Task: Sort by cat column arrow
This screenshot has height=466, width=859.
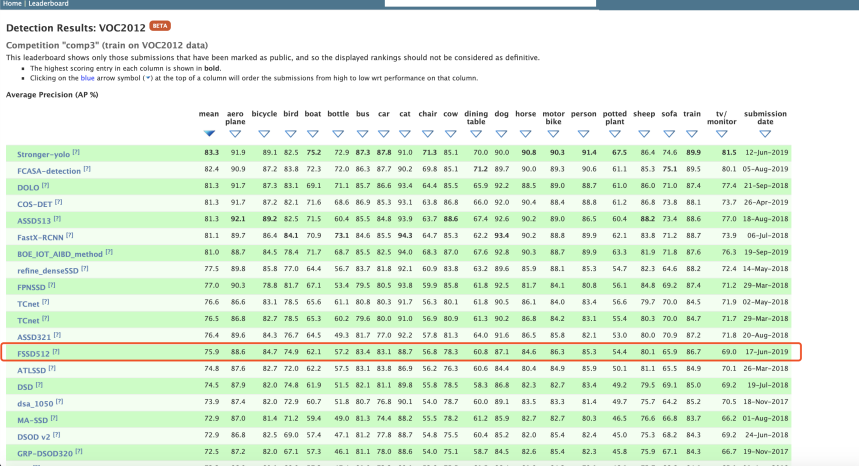Action: click(x=405, y=133)
